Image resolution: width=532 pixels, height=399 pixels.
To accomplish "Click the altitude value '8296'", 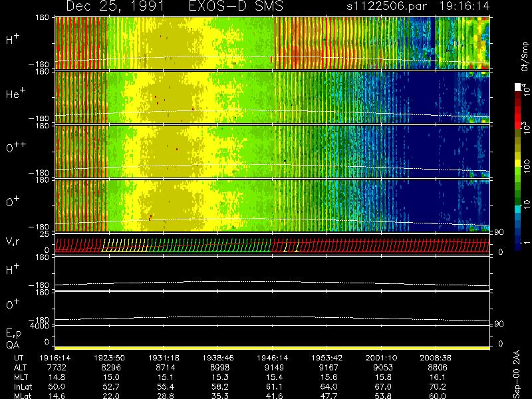I will pyautogui.click(x=111, y=368).
